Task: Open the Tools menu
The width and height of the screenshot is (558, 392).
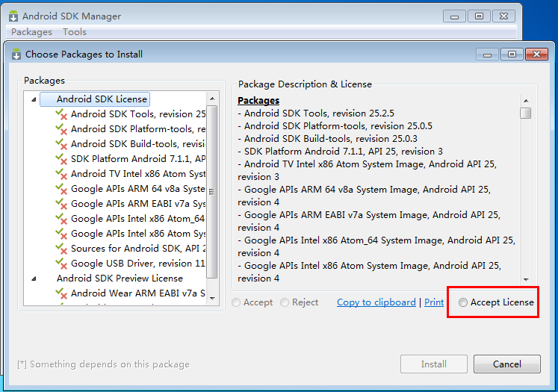Action: click(x=74, y=32)
